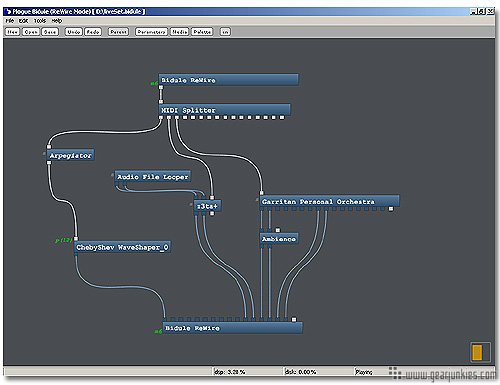Click the MIDI Splitter input port
The image size is (500, 385).
point(161,102)
